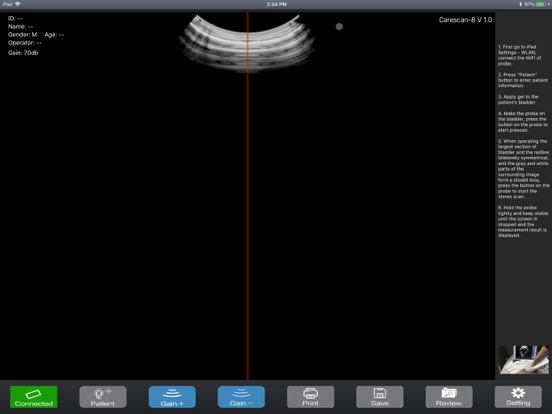The width and height of the screenshot is (552, 414).
Task: Tap the Operator: -- field
Action: [25, 43]
